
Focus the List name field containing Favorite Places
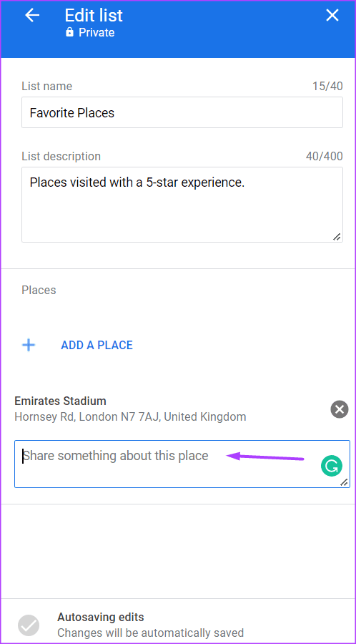click(182, 112)
